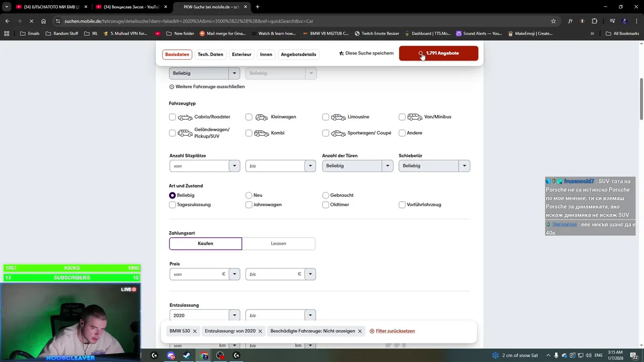Image resolution: width=644 pixels, height=362 pixels.
Task: Select the Leasen payment option
Action: pyautogui.click(x=278, y=243)
